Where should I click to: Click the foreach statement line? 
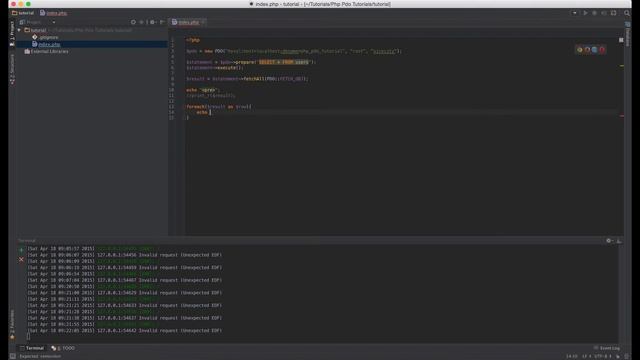pyautogui.click(x=219, y=107)
